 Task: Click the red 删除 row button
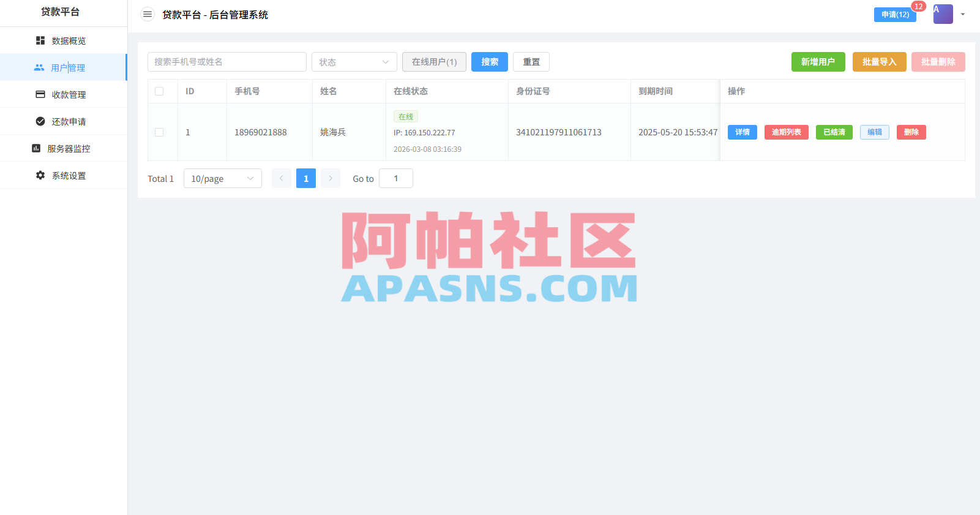[x=911, y=132]
